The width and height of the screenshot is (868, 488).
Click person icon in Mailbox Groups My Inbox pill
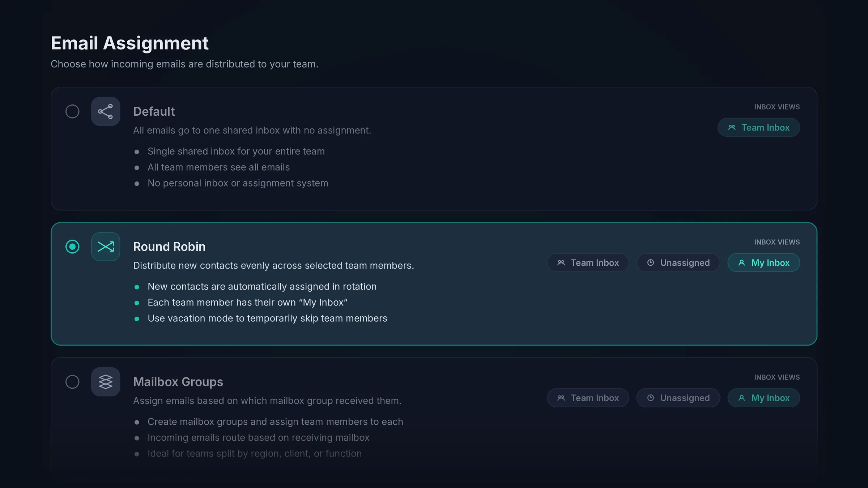(x=742, y=398)
